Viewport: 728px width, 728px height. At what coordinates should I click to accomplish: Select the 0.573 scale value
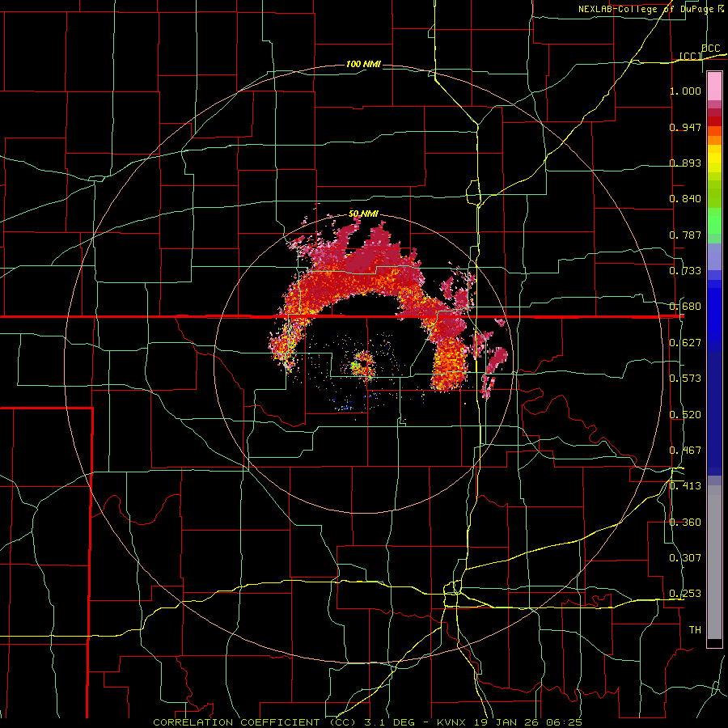click(x=685, y=379)
